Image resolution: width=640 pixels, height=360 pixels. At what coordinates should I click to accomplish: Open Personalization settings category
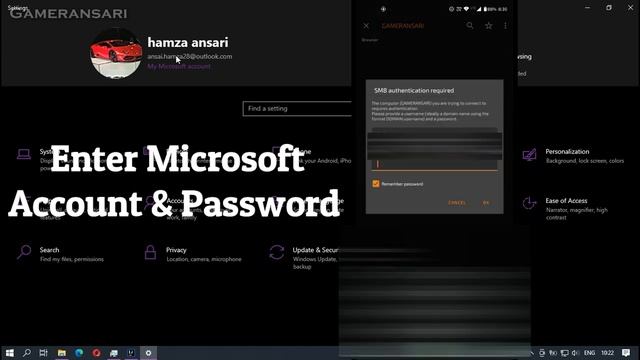coord(573,156)
